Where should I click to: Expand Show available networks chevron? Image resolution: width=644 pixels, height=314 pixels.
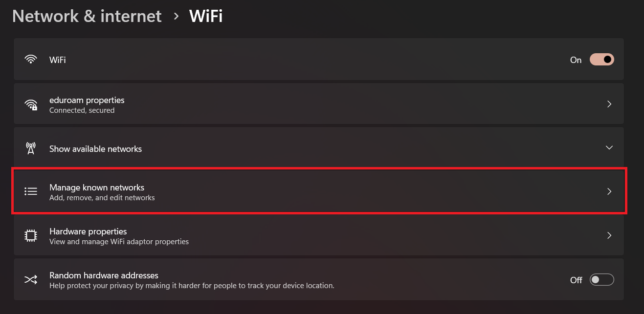[x=609, y=147]
